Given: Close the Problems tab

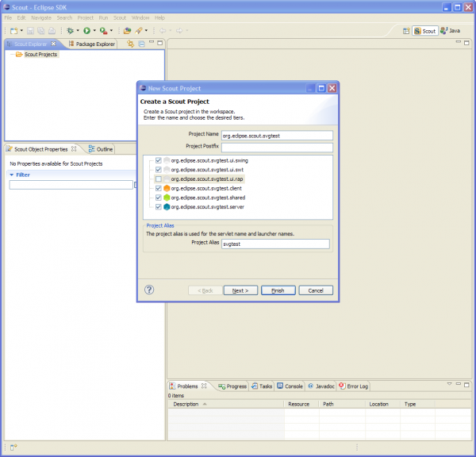Looking at the screenshot, I should [204, 386].
